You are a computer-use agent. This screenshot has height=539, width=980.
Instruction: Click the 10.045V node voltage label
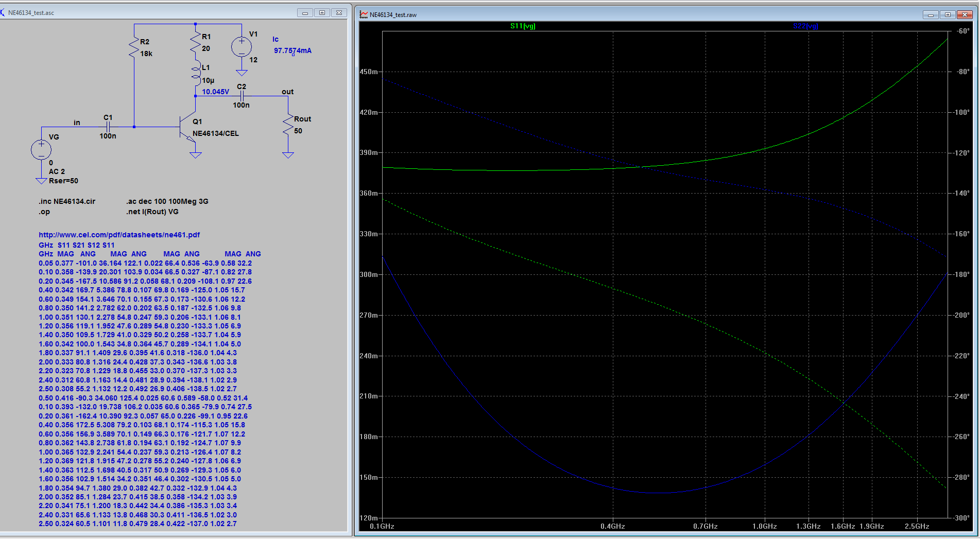[215, 92]
